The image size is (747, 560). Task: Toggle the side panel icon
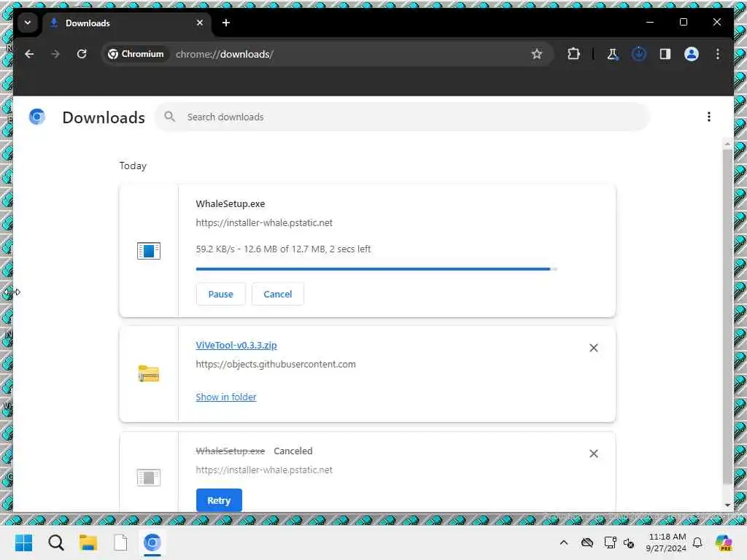point(665,54)
